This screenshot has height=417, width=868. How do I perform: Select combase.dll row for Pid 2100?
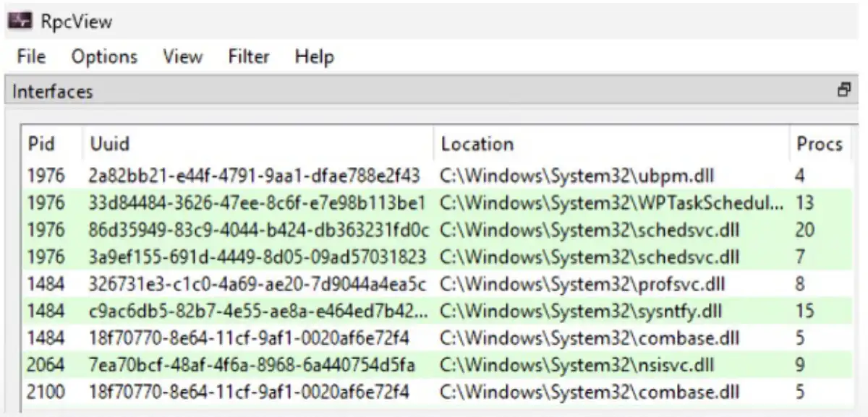pyautogui.click(x=590, y=392)
